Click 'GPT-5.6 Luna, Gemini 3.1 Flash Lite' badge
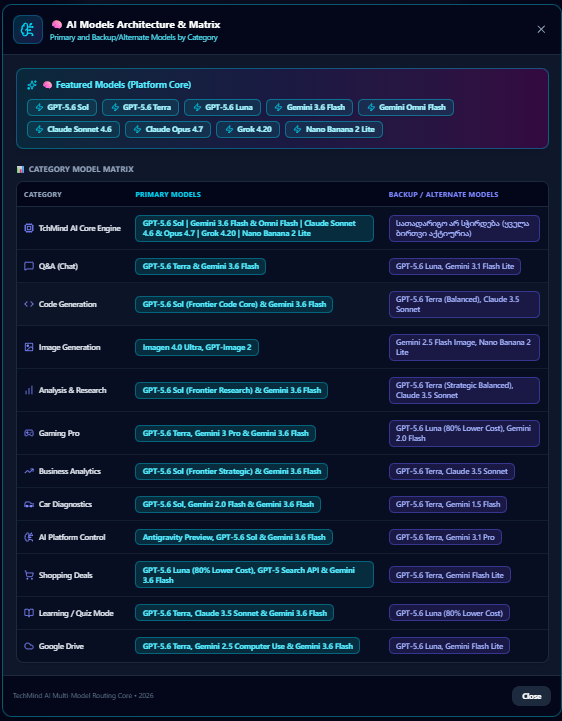This screenshot has width=562, height=721. tap(455, 266)
